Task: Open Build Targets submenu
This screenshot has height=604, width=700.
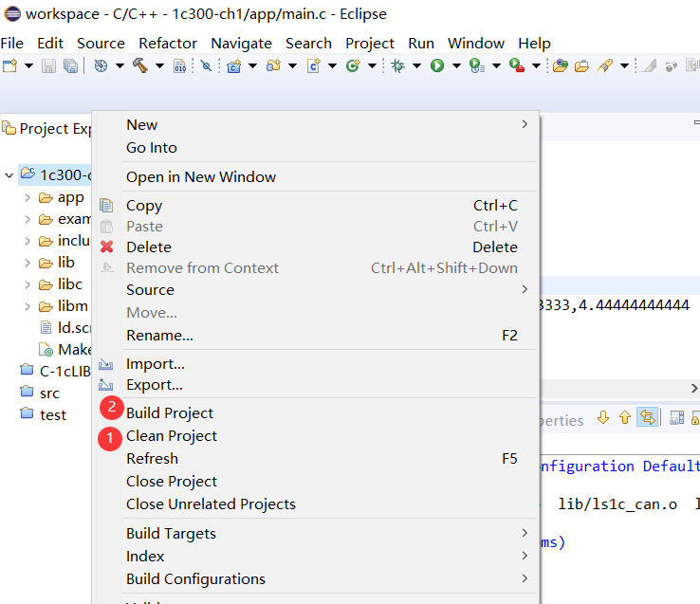Action: [316, 534]
